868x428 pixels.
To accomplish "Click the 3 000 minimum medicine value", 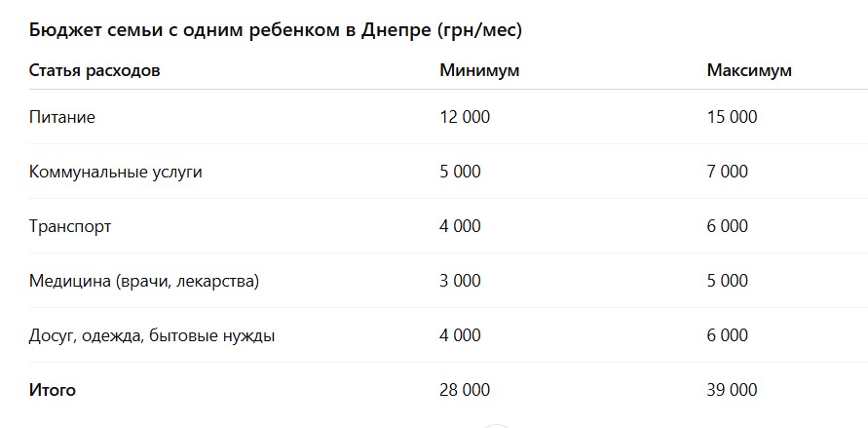I will click(461, 281).
